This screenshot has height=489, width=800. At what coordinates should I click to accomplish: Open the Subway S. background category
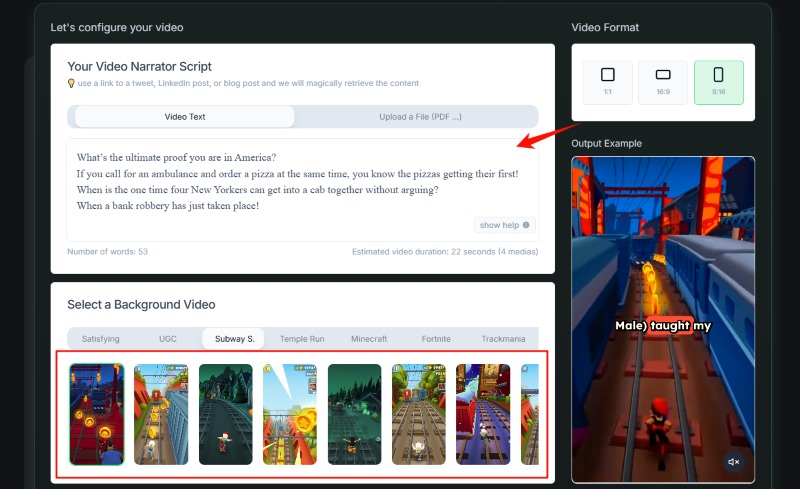click(234, 339)
